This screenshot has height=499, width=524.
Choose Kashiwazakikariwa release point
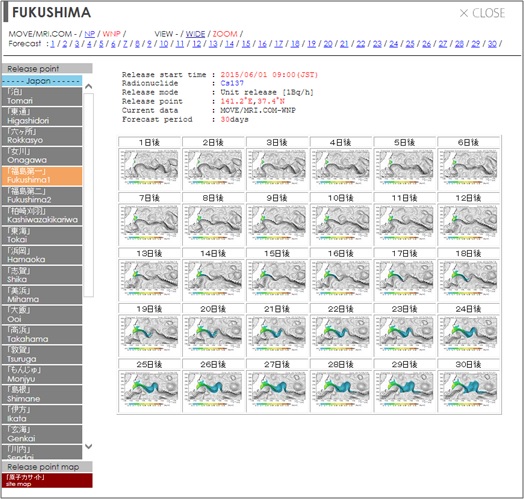pos(42,216)
